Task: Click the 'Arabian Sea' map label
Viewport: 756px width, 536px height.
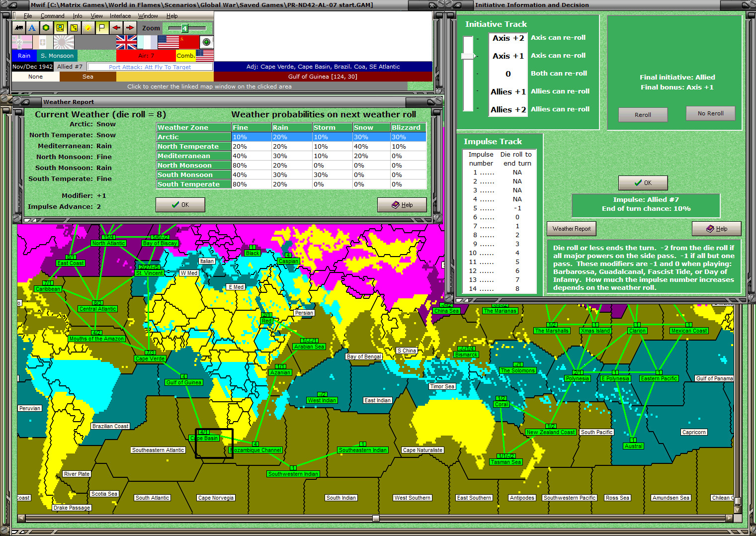Action: pos(309,347)
